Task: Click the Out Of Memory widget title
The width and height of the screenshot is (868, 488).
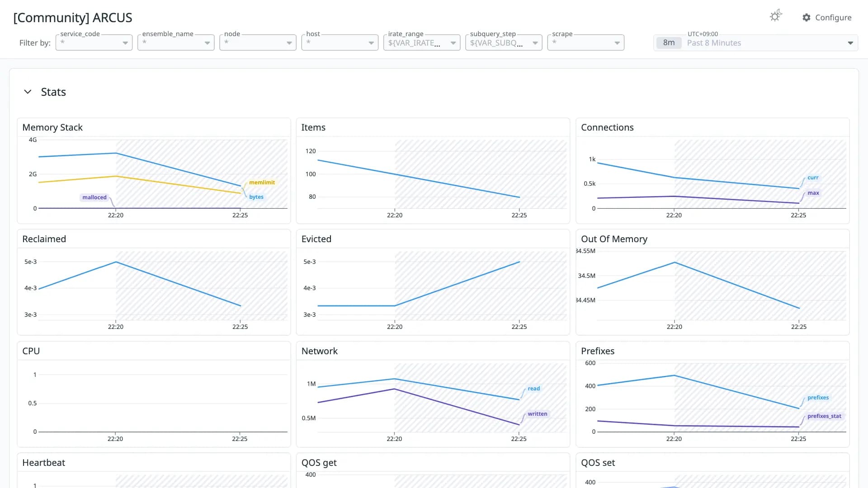Action: (x=614, y=239)
